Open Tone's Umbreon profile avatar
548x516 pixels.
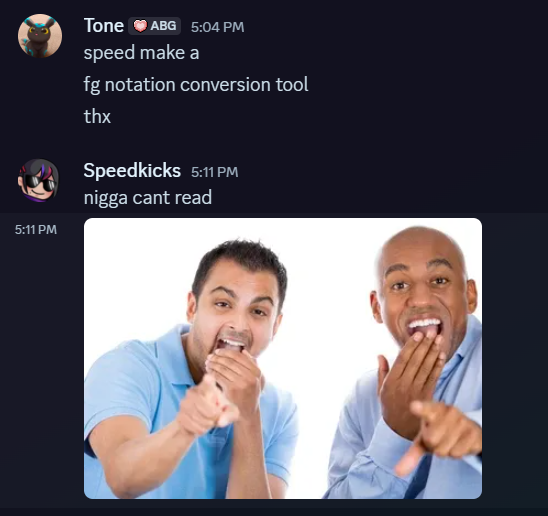(40, 36)
